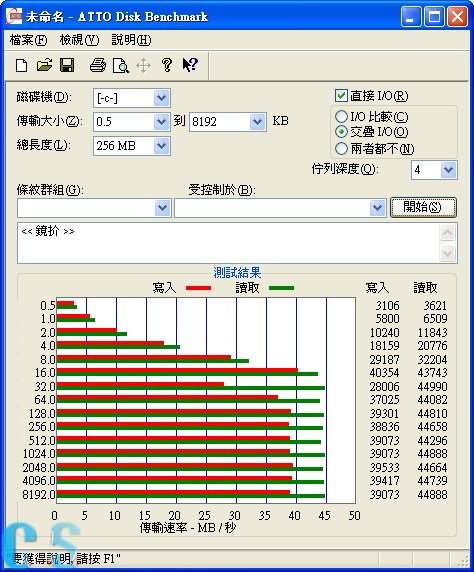The width and height of the screenshot is (474, 572).
Task: Select the I/O 比較 radio option
Action: 341,116
